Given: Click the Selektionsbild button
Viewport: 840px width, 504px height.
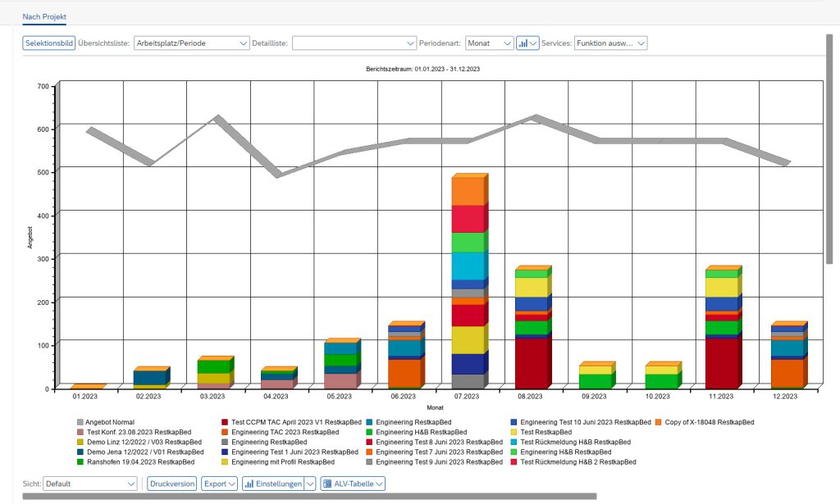Looking at the screenshot, I should pyautogui.click(x=48, y=43).
